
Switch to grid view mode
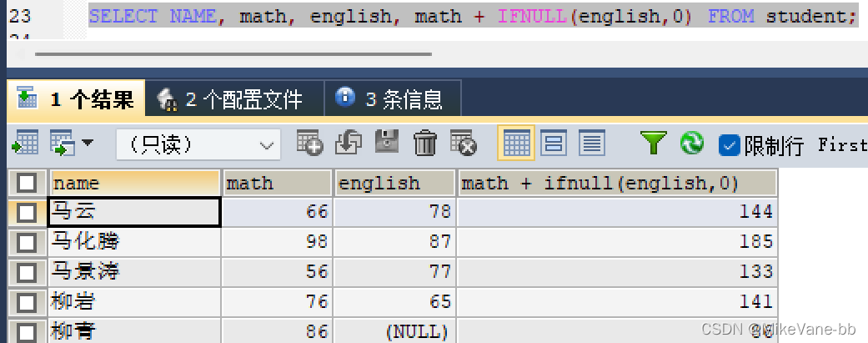516,144
